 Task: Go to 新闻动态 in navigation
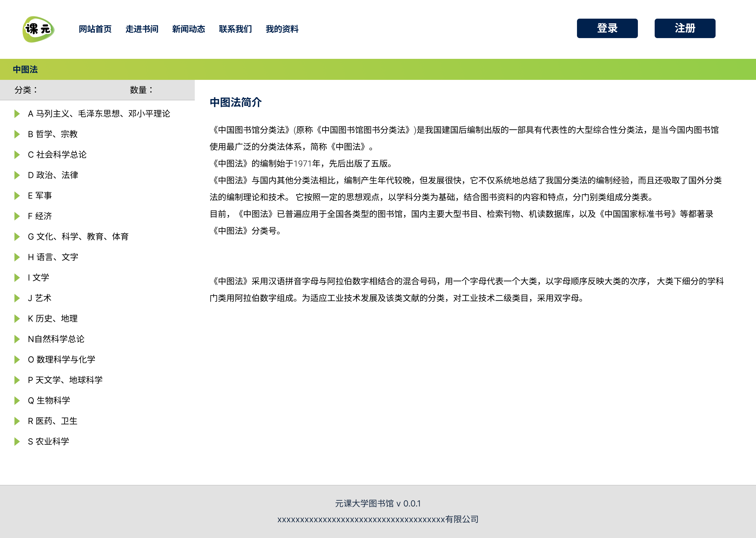pyautogui.click(x=188, y=29)
